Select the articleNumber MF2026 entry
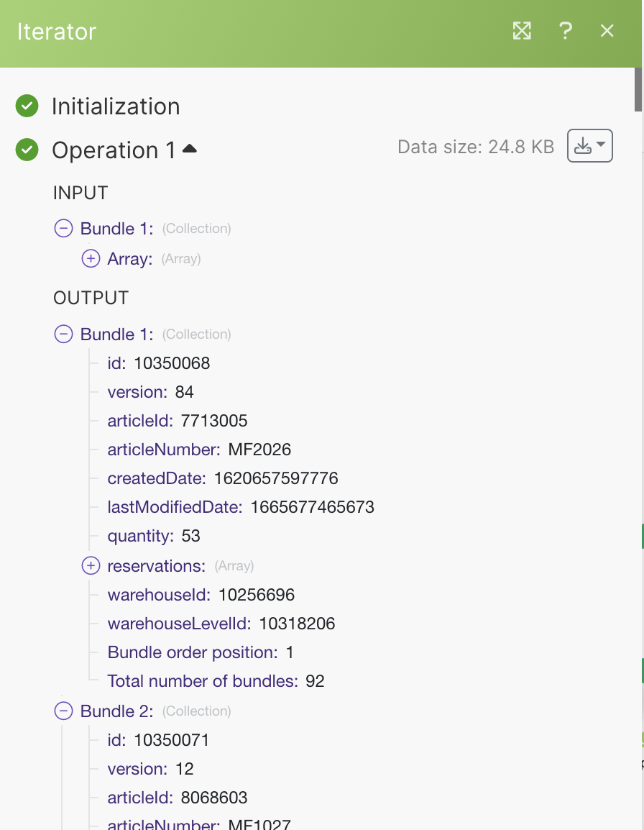 (x=199, y=450)
